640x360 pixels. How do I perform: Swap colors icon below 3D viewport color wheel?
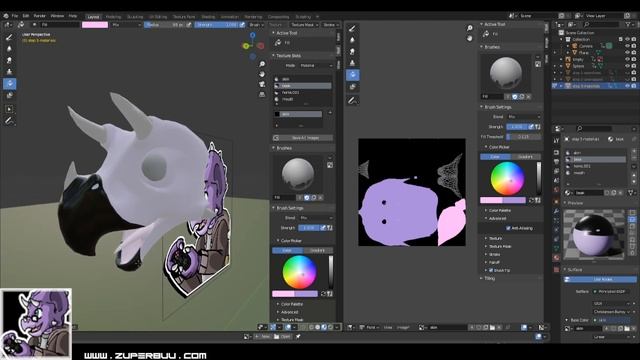pyautogui.click(x=323, y=293)
